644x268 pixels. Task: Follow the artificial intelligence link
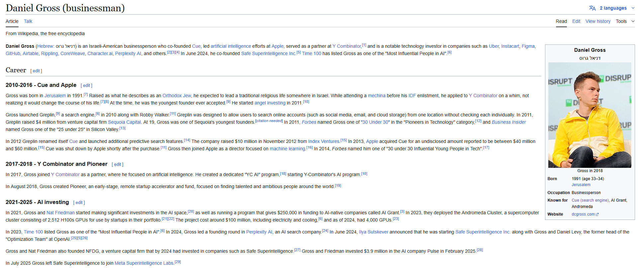pyautogui.click(x=231, y=46)
